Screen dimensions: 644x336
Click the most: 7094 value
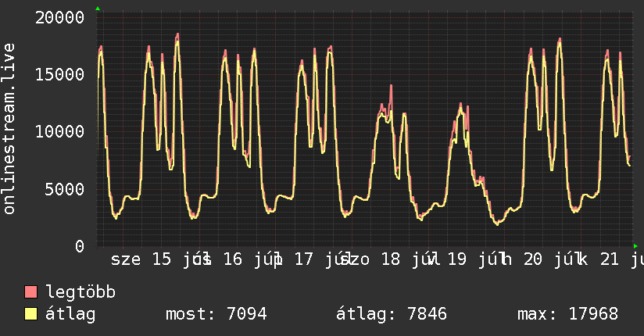[x=216, y=314]
